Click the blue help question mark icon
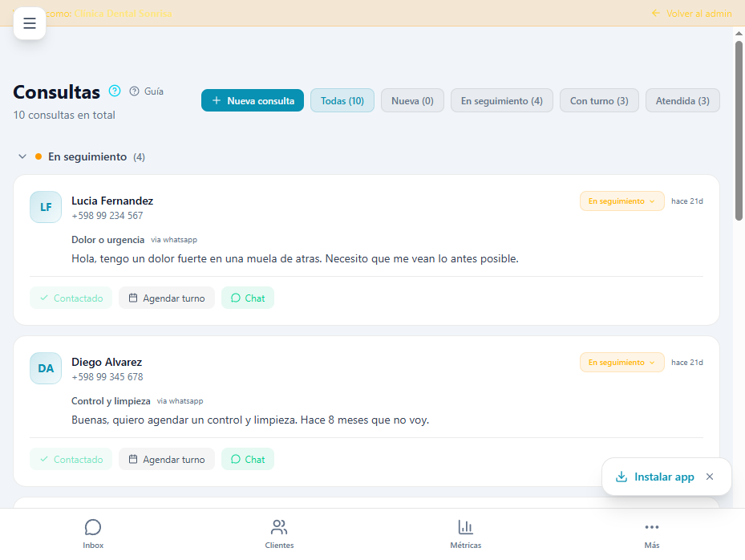Screen dimensions: 745x560 click(115, 91)
